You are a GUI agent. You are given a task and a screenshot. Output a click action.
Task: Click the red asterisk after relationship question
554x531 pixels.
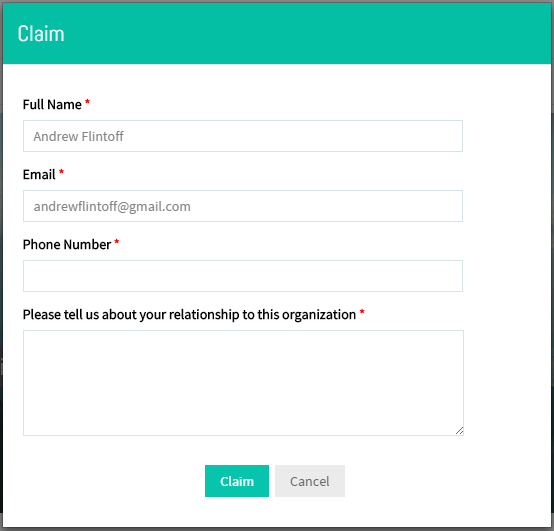(362, 312)
